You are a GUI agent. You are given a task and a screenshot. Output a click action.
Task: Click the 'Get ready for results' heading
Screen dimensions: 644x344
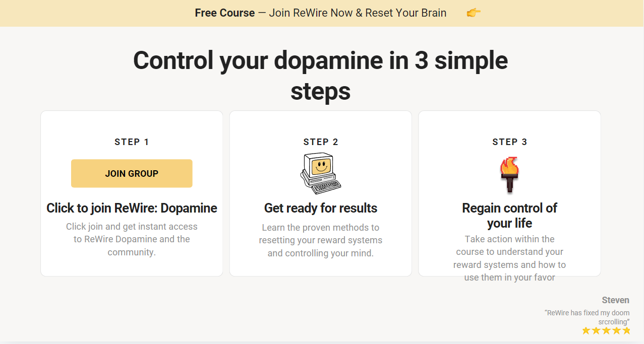pos(321,208)
